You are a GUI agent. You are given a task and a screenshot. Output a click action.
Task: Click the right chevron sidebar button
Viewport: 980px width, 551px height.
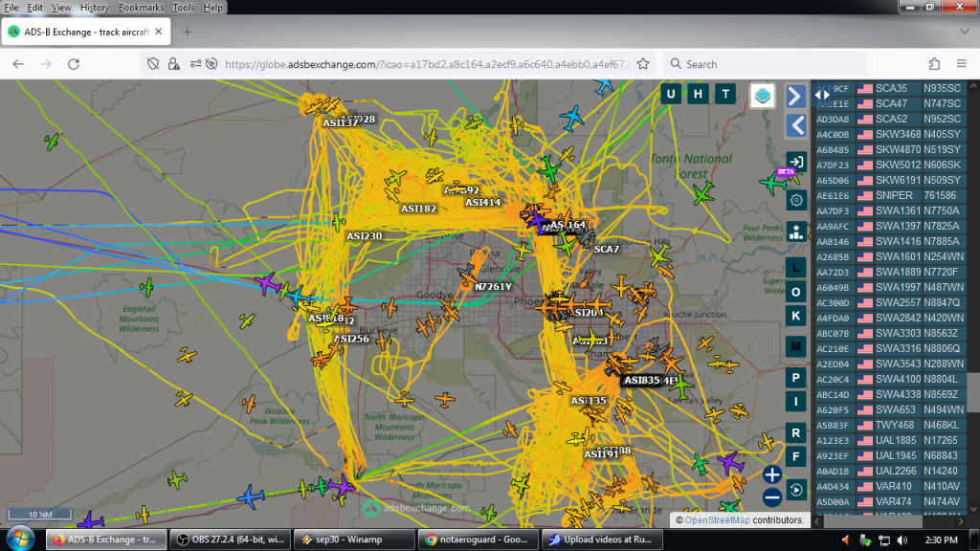click(x=795, y=97)
